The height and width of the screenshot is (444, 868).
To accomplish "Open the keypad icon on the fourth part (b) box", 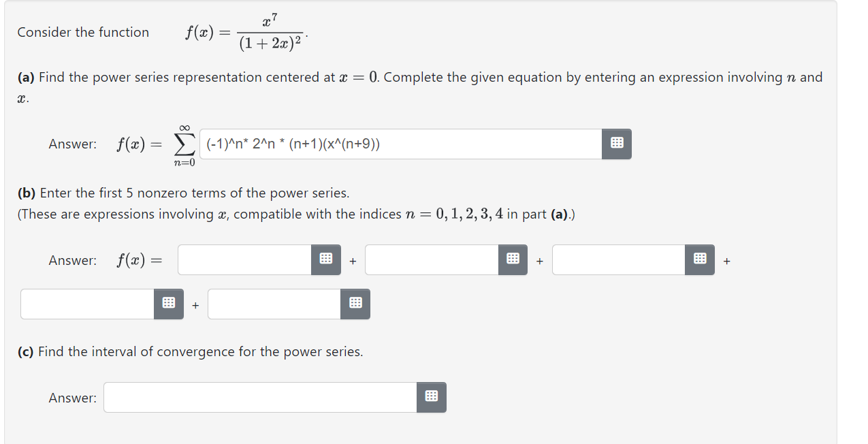I will click(x=168, y=304).
